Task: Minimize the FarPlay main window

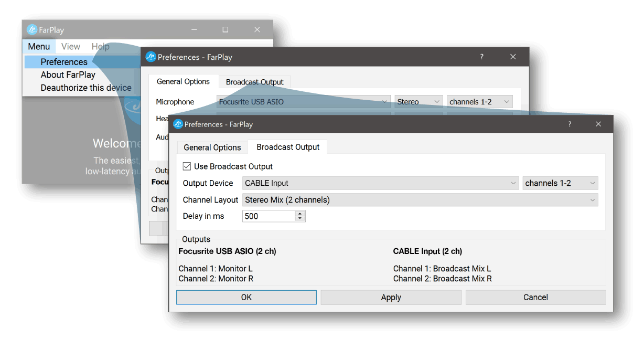Action: tap(194, 30)
